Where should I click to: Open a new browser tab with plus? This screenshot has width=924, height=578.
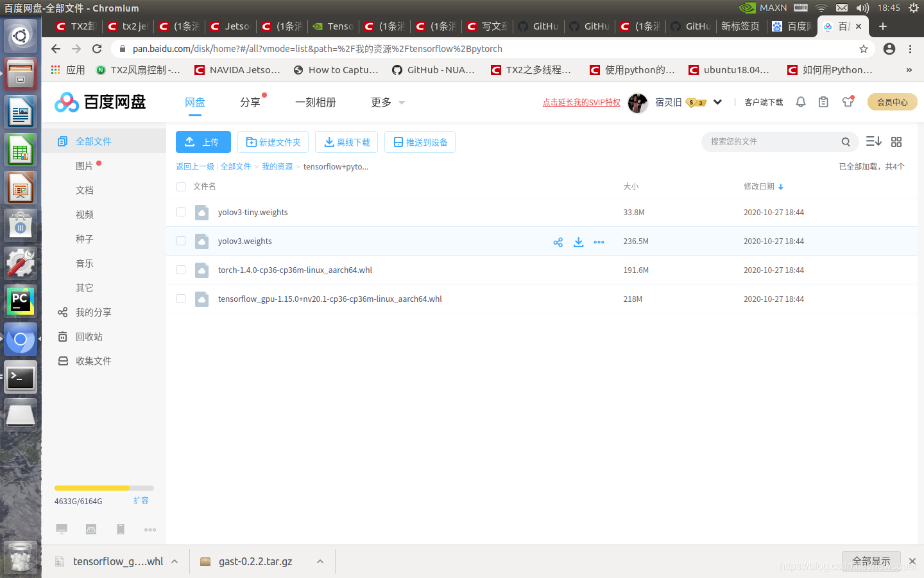tap(883, 26)
